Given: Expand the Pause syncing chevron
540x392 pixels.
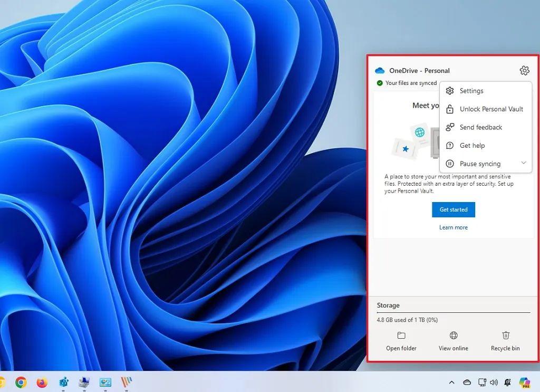Looking at the screenshot, I should 524,163.
